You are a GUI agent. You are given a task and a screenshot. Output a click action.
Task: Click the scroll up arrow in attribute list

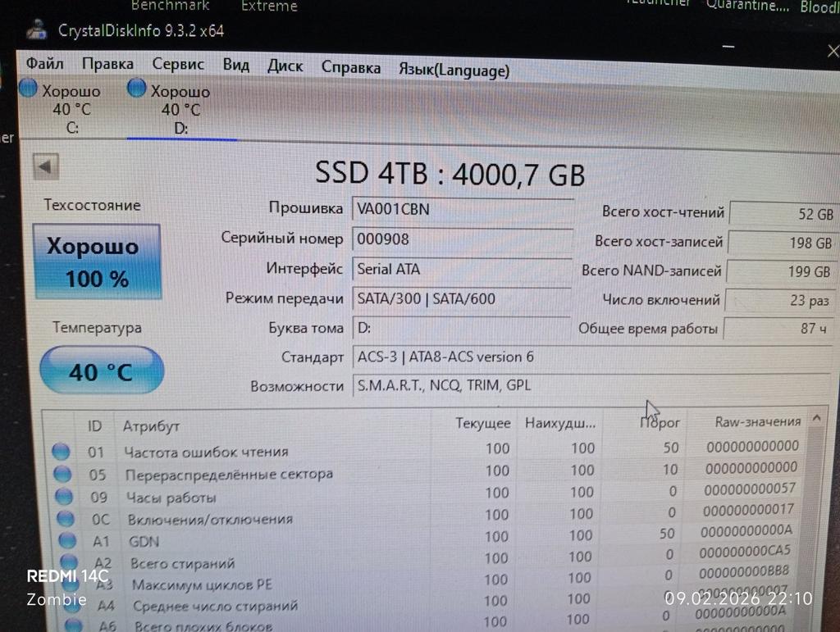pyautogui.click(x=817, y=420)
